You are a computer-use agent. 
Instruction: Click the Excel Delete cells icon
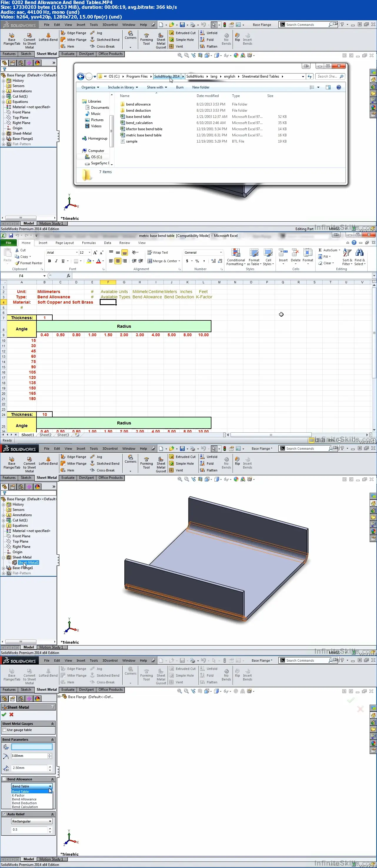296,252
